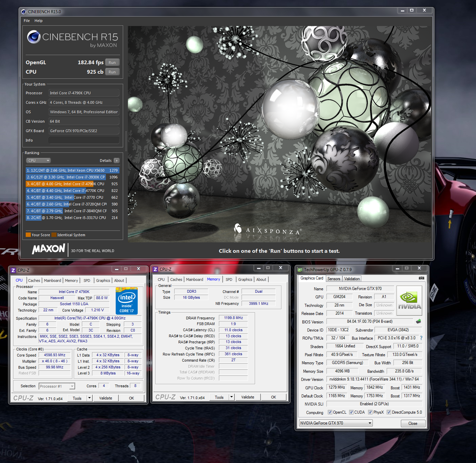Screen dimensions: 476x463
Task: Select ranking row Intel Core i7-3840QM
Action: click(x=72, y=211)
